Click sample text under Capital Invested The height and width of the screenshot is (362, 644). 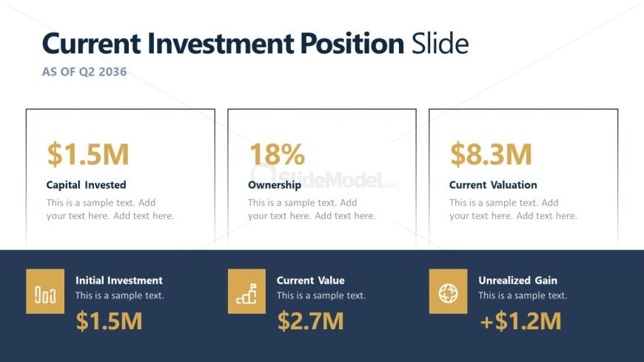coord(110,210)
